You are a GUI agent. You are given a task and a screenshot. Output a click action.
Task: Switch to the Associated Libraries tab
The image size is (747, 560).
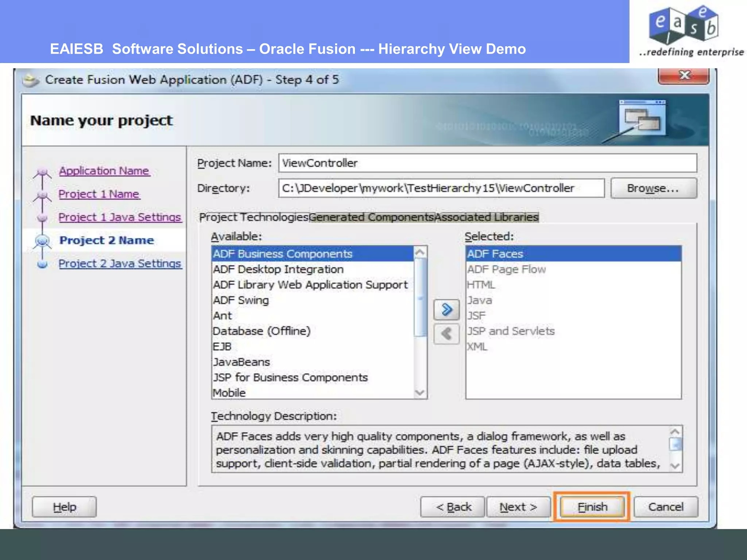pos(487,217)
